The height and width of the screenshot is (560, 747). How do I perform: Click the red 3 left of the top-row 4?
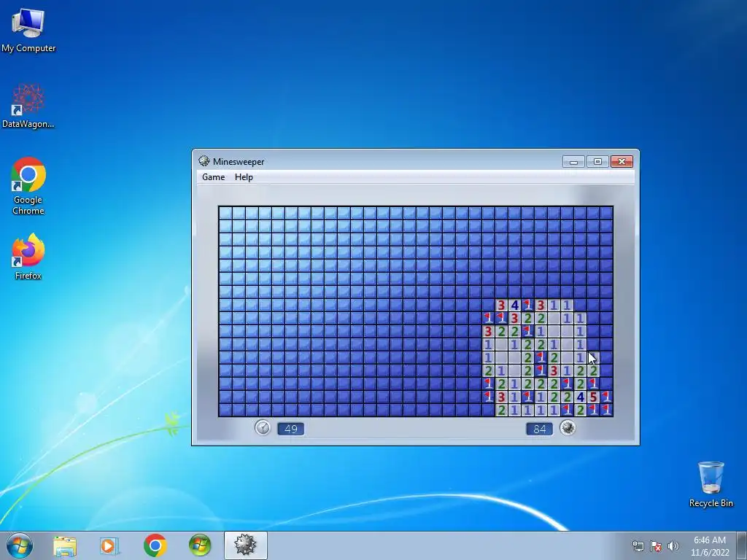pyautogui.click(x=501, y=305)
